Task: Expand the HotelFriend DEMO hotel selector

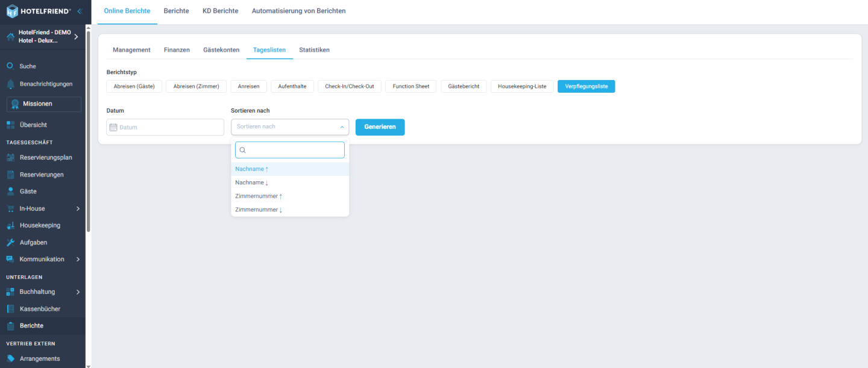Action: 76,37
